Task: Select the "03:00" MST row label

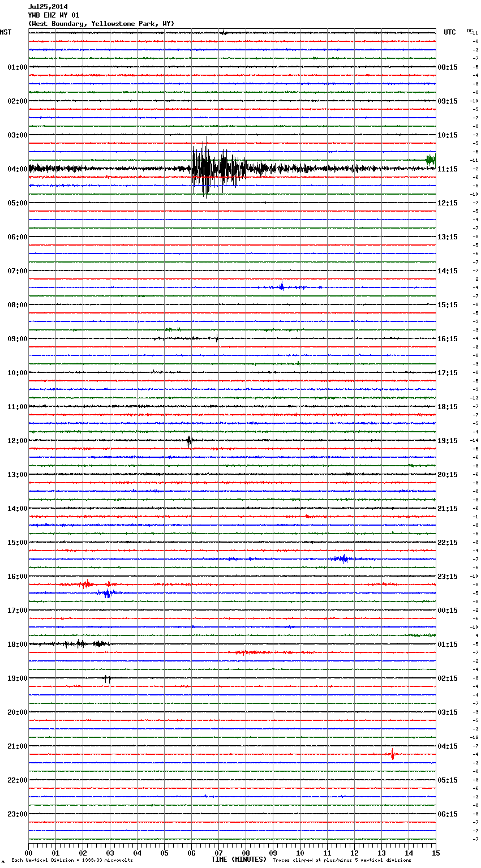Action: point(18,135)
